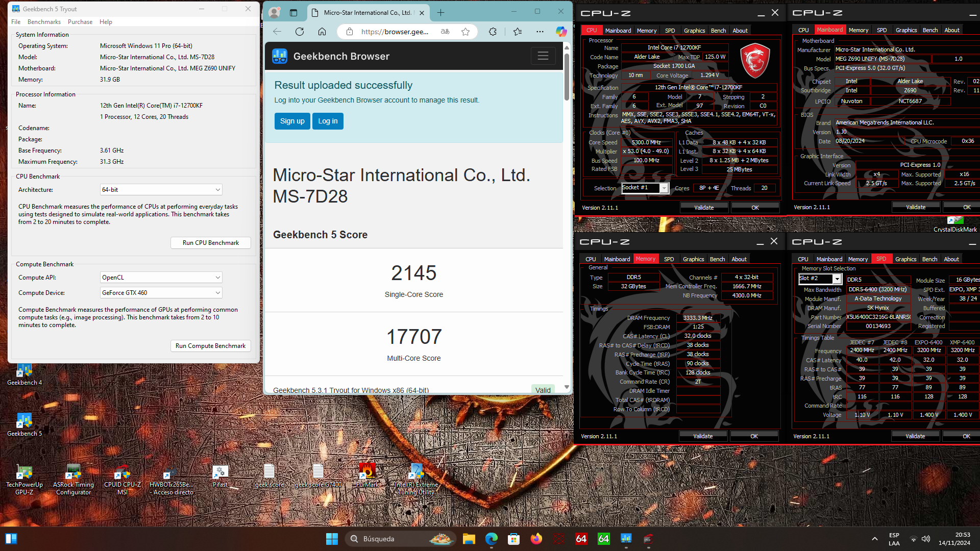The image size is (980, 551).
Task: Open Microsoft Edge from the taskbar
Action: (491, 539)
